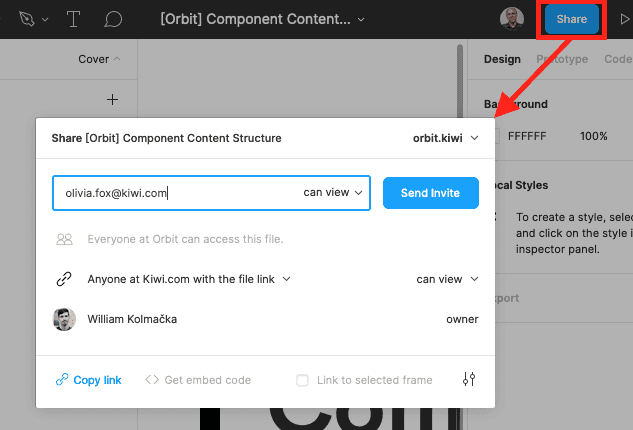This screenshot has width=633, height=430.
Task: Open share advanced settings sliders icon
Action: pos(470,380)
